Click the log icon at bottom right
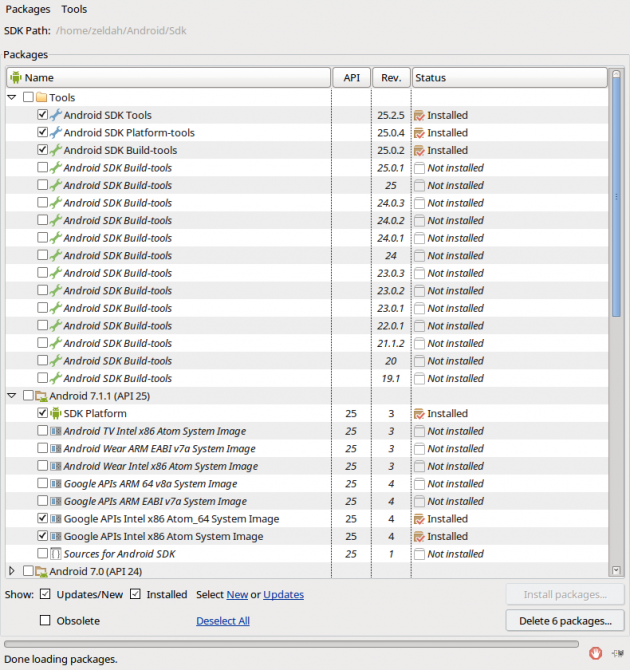The image size is (630, 670). coord(618,653)
